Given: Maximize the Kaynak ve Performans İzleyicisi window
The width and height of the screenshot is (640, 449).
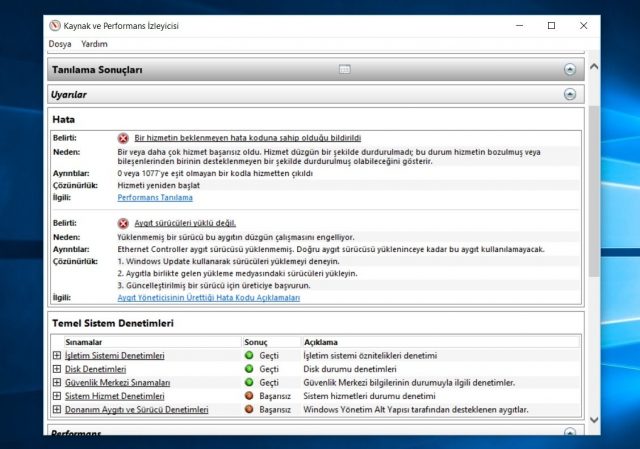Looking at the screenshot, I should tap(551, 26).
